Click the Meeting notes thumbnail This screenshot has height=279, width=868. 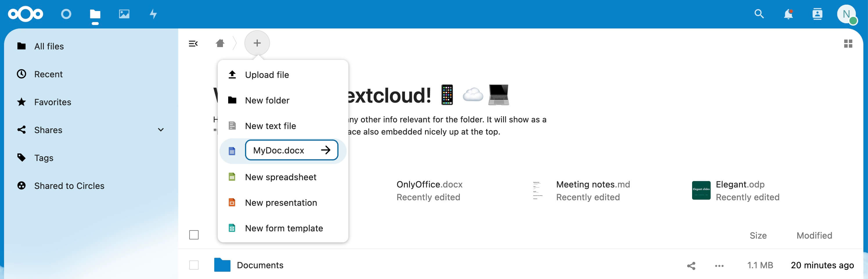coord(537,190)
